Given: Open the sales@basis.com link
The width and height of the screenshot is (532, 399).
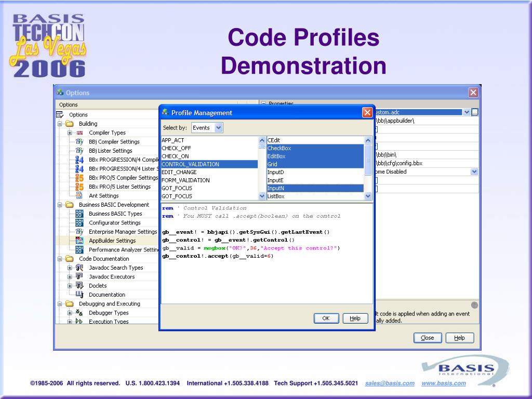Looking at the screenshot, I should tap(390, 383).
